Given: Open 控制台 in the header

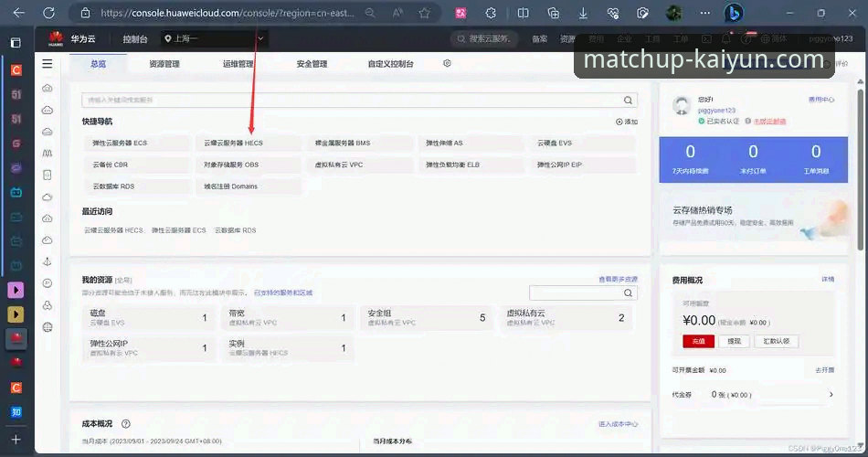Looking at the screenshot, I should click(x=135, y=38).
